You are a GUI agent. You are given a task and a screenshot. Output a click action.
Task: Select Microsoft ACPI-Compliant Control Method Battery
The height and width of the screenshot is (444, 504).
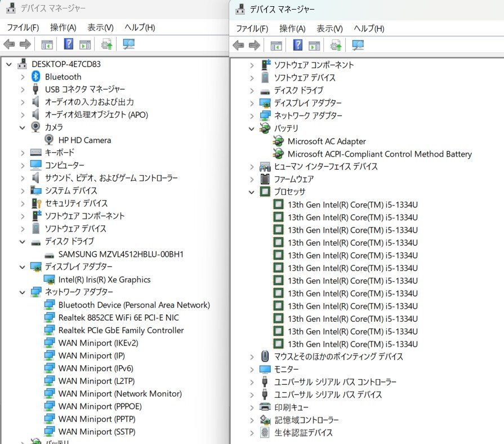tap(380, 154)
